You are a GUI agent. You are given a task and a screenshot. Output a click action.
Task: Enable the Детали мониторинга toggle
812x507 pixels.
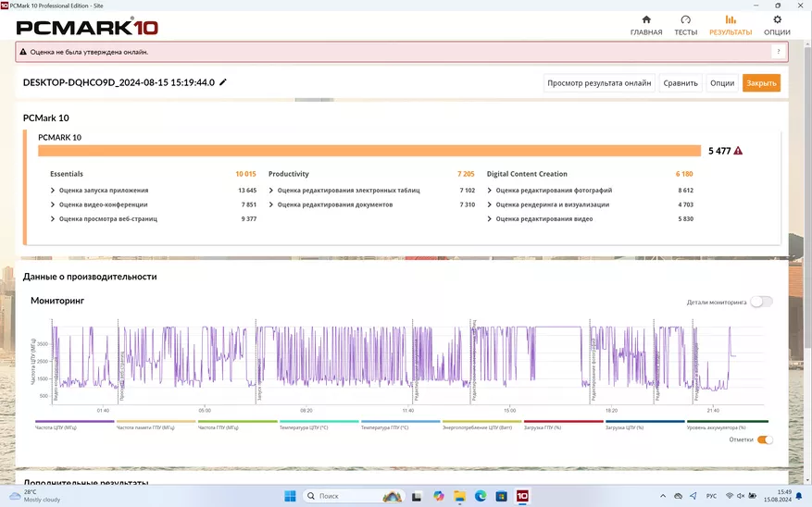point(761,302)
